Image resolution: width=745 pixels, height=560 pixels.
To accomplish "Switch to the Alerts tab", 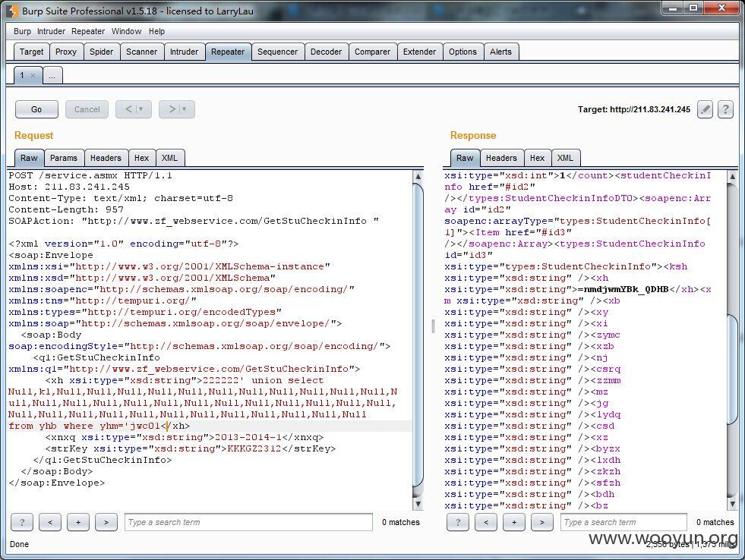I will (500, 52).
